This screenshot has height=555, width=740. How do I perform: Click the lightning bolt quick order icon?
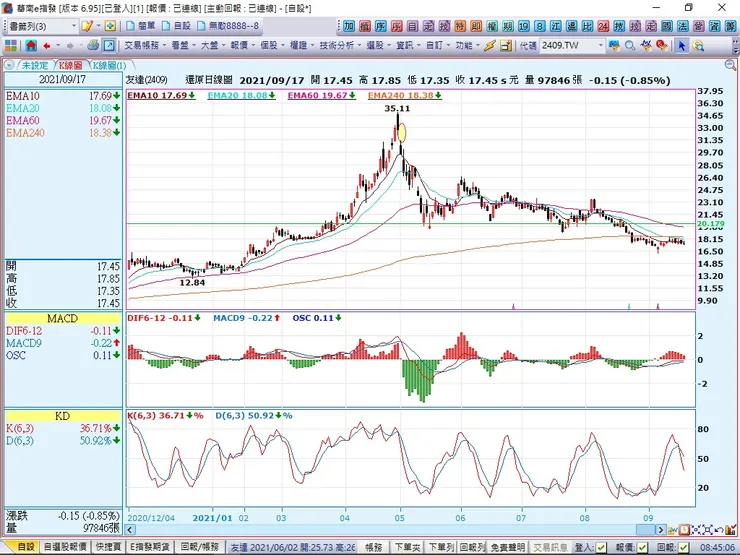490,45
